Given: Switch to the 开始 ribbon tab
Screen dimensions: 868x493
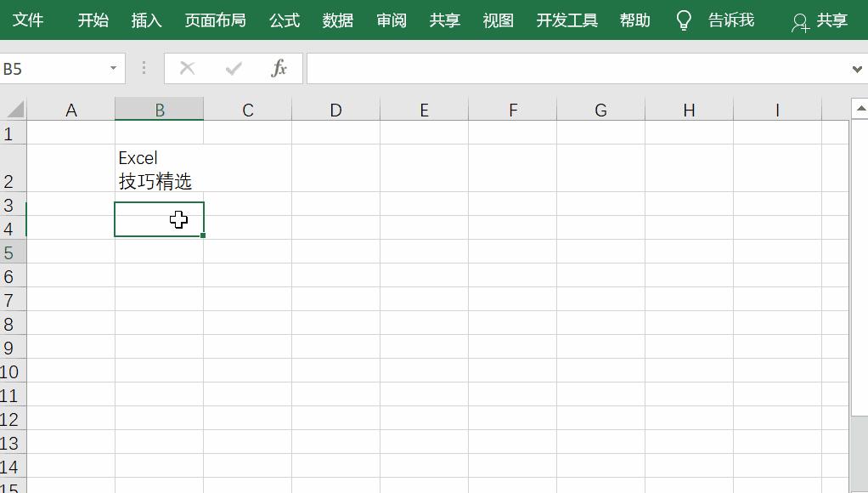Looking at the screenshot, I should pos(92,20).
